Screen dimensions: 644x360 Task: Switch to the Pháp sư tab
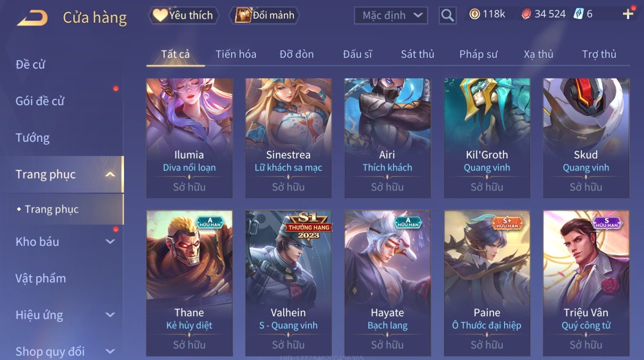(x=478, y=54)
